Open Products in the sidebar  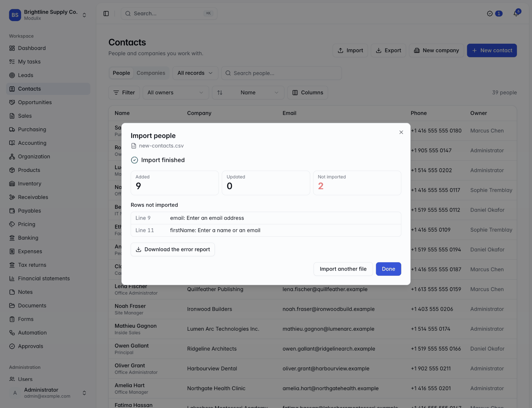[48, 170]
